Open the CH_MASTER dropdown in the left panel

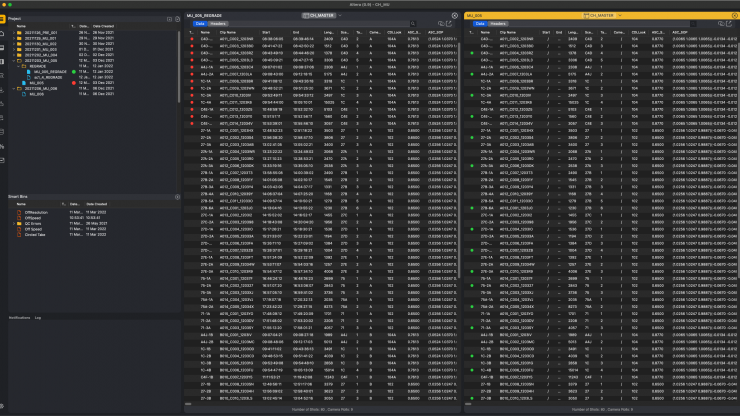coord(320,16)
